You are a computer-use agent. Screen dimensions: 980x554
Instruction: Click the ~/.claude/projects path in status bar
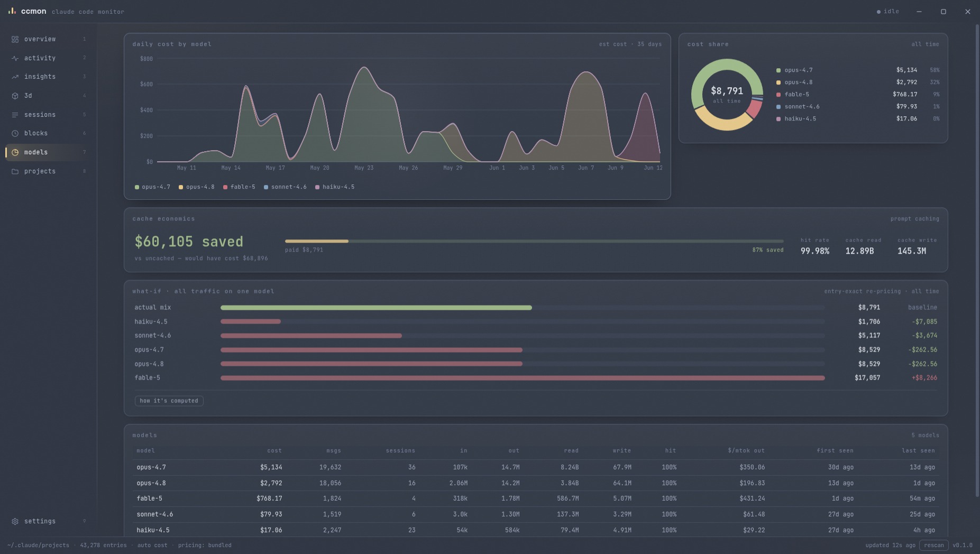(38, 546)
